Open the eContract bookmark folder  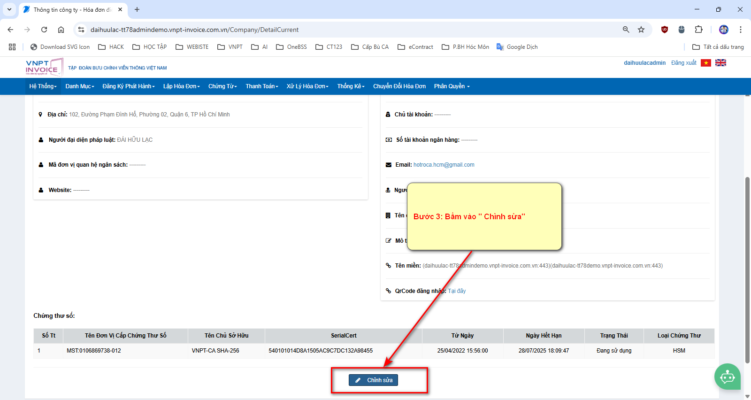[415, 47]
